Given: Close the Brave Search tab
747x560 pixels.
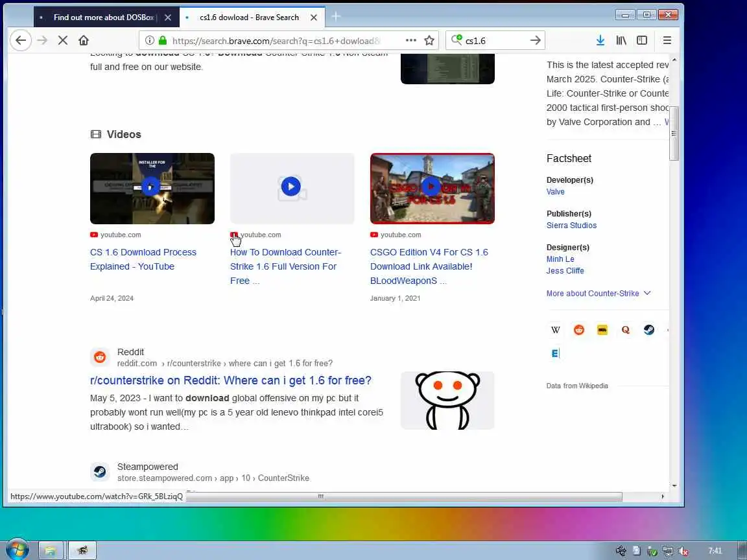Looking at the screenshot, I should click(x=313, y=17).
